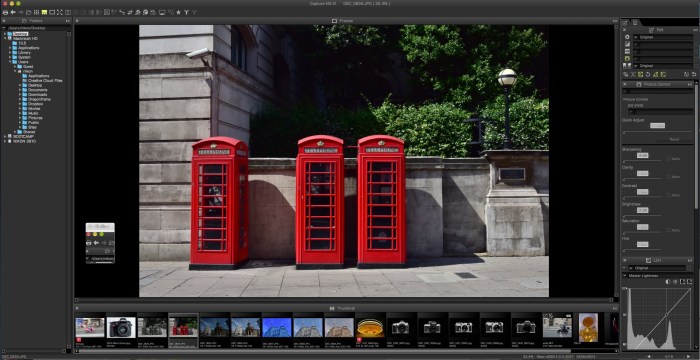Click the exposure icon beside the first Original row
This screenshot has height=360, width=700.
[x=627, y=37]
